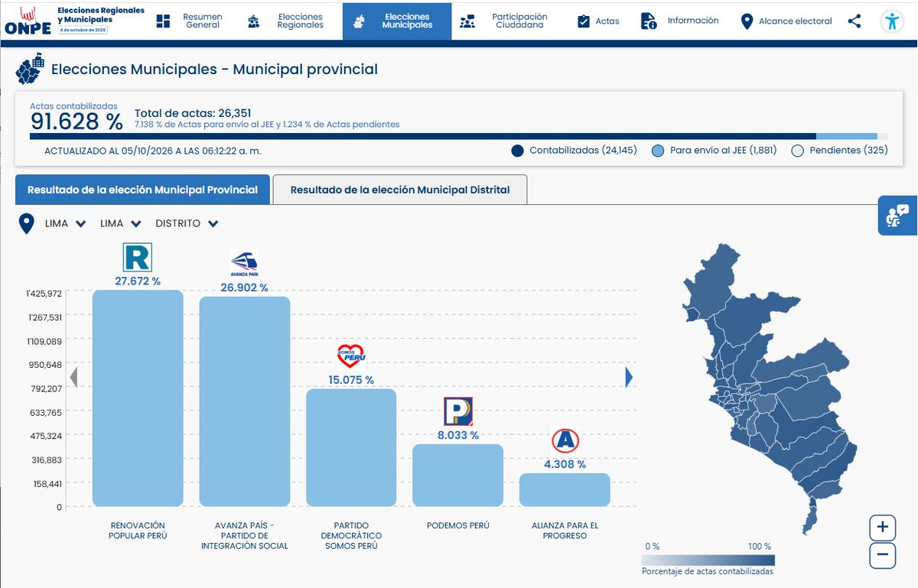The height and width of the screenshot is (588, 918).
Task: Click the Contabilizadas legend dot
Action: [x=518, y=151]
